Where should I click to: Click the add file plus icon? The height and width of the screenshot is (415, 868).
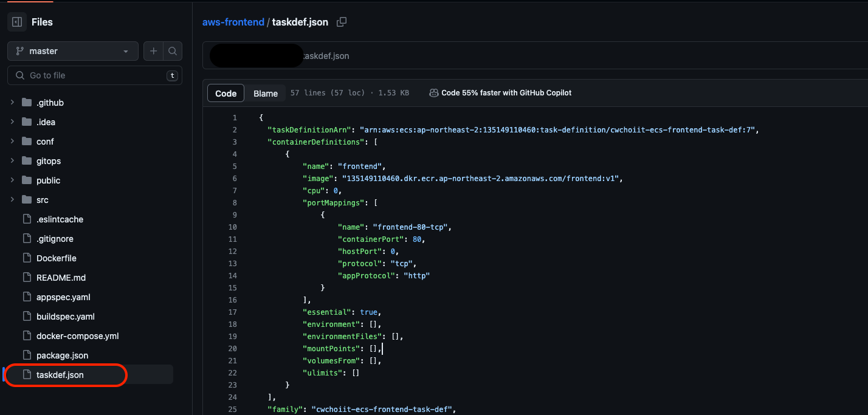153,52
